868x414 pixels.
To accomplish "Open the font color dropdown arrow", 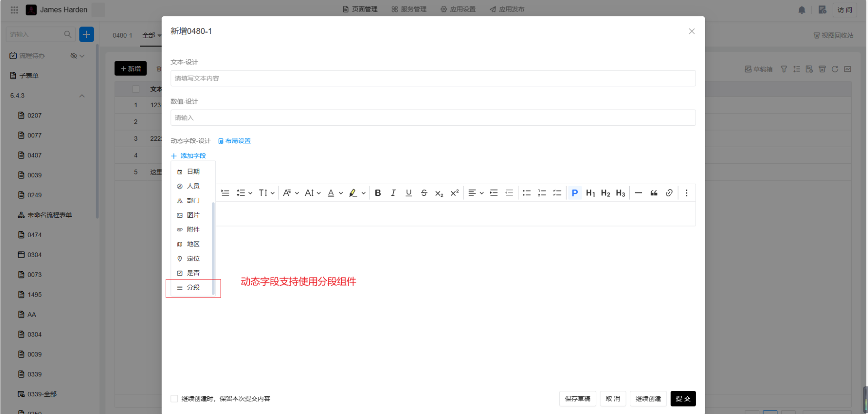I will click(341, 193).
